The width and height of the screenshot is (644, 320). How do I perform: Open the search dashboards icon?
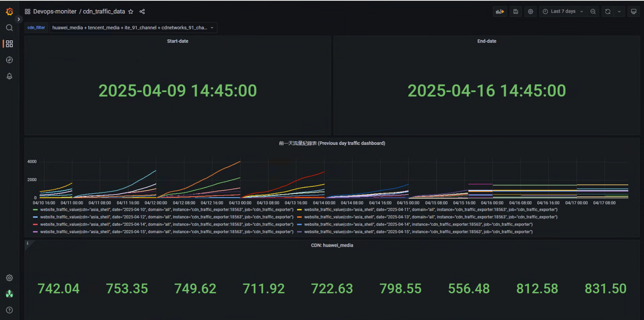point(9,28)
